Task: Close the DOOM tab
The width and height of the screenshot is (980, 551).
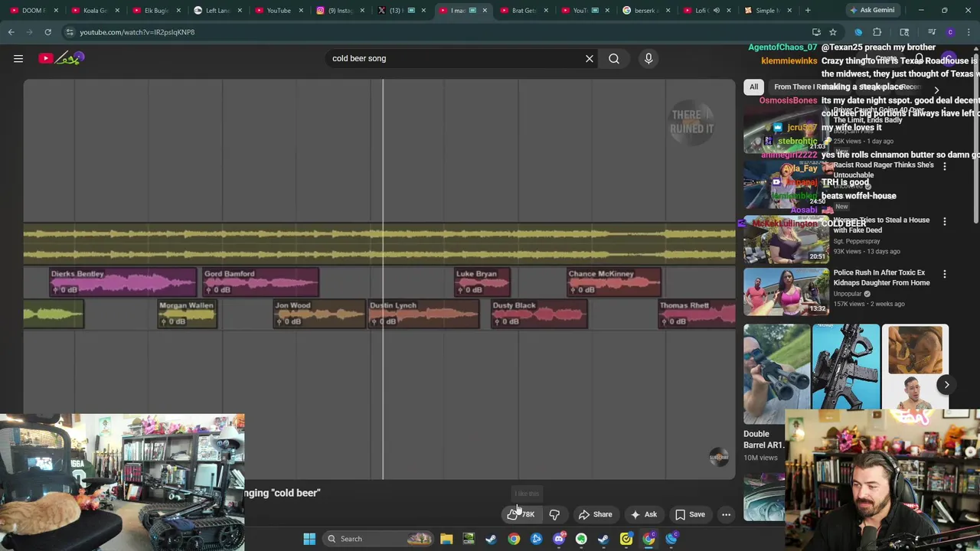Action: 56,10
